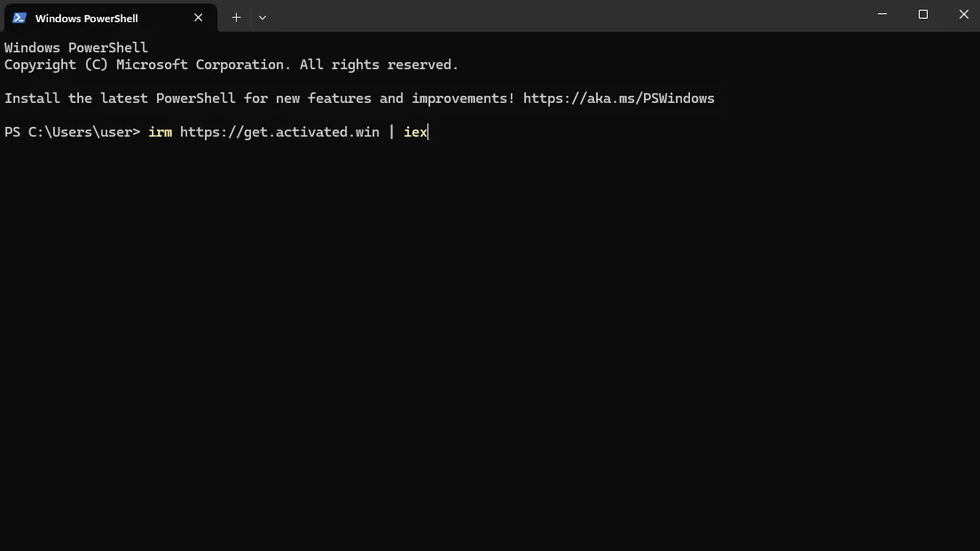Click the Copyright Microsoft Corporation line
980x551 pixels.
click(x=231, y=65)
